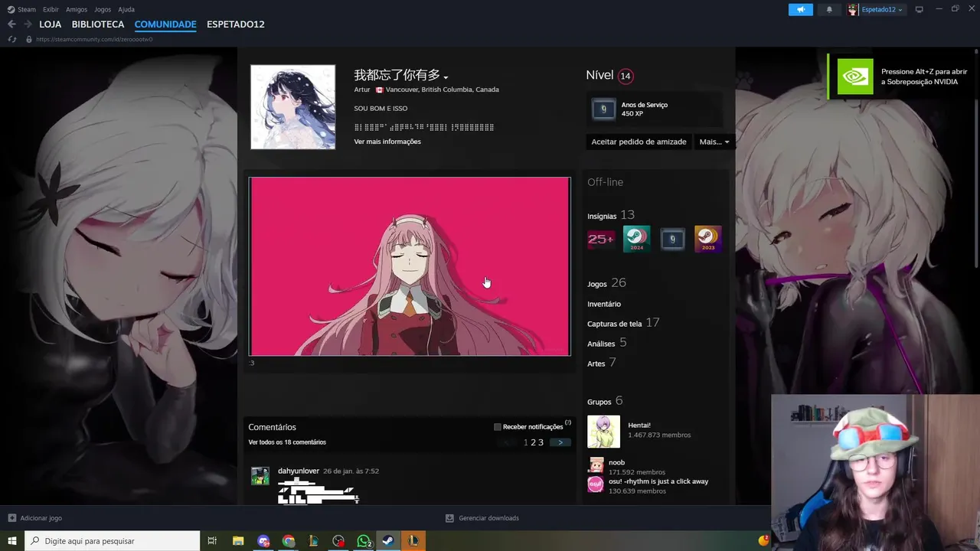Click the padlock icon by the URL

[29, 39]
